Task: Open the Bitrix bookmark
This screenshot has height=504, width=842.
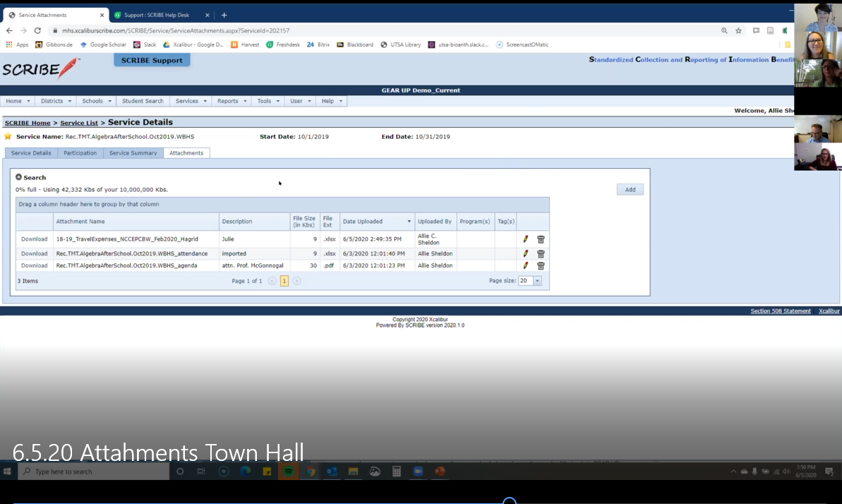Action: click(318, 44)
